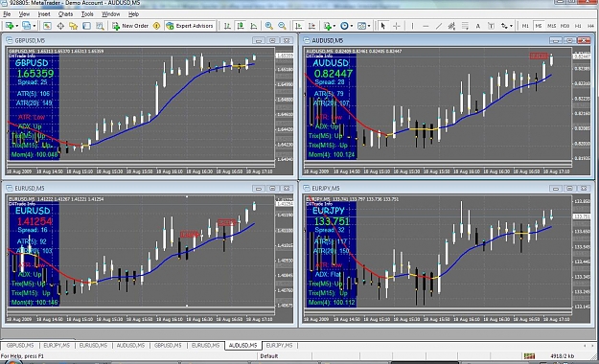The width and height of the screenshot is (599, 364).
Task: Toggle Chart Shift
Action: pyautogui.click(x=311, y=26)
